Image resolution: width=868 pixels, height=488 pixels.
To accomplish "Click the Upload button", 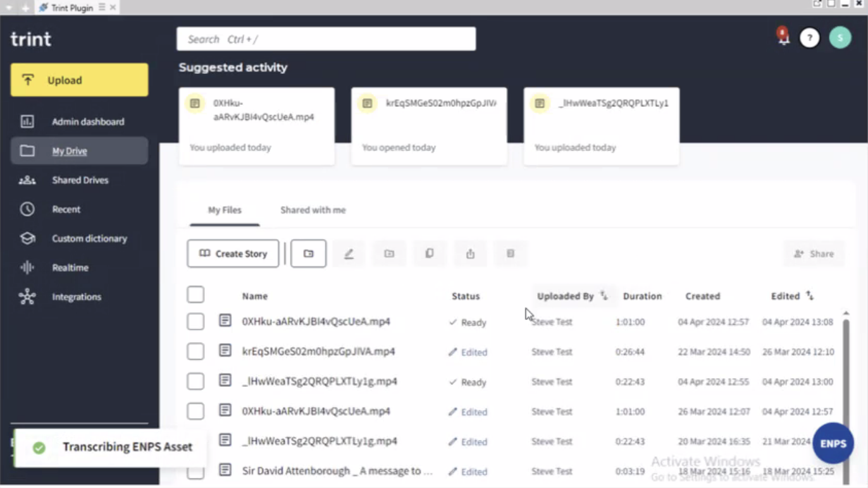I will click(x=79, y=80).
